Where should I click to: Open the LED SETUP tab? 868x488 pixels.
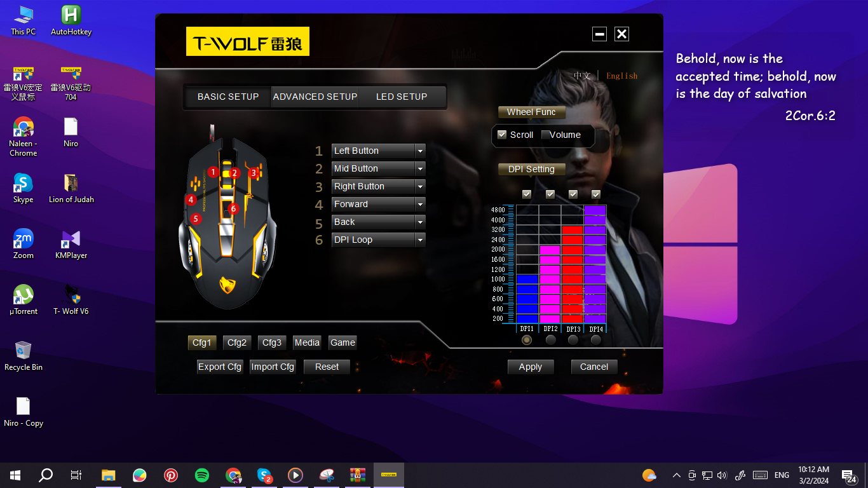402,97
